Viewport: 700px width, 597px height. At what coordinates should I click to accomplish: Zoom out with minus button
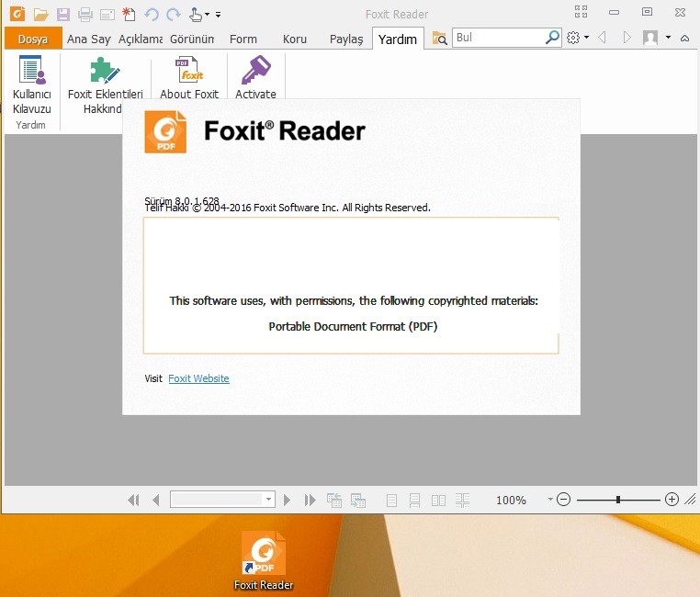(563, 500)
